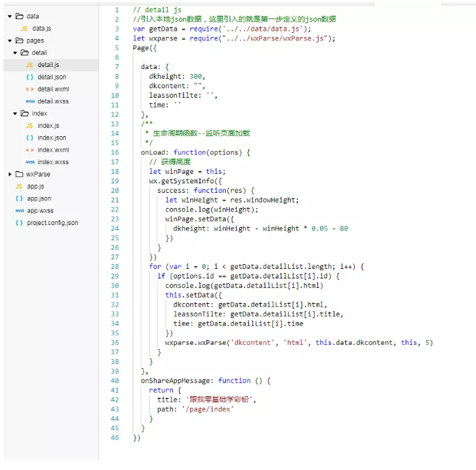
Task: Collapse the index subfolder
Action: pos(15,114)
